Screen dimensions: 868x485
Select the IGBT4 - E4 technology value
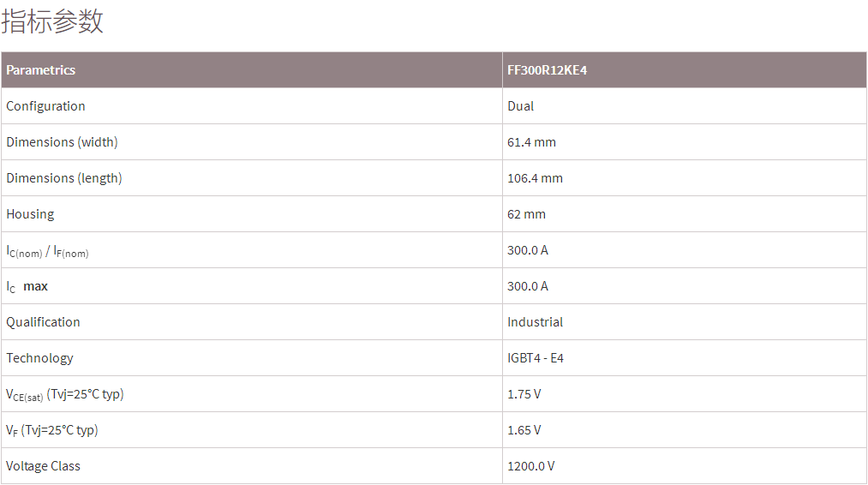point(536,358)
